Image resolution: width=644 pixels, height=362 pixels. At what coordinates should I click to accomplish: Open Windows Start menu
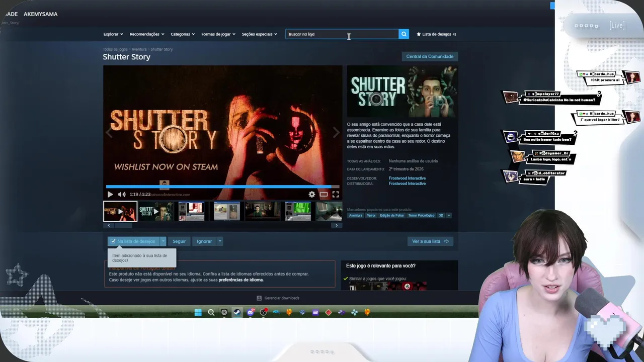coord(198,312)
